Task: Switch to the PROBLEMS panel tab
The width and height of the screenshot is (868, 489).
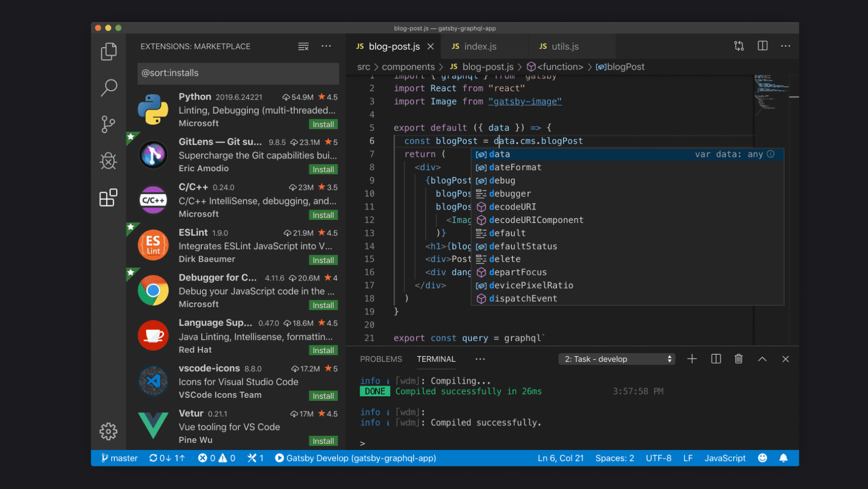Action: click(381, 359)
